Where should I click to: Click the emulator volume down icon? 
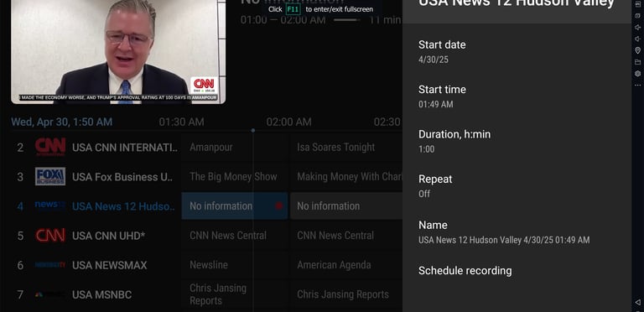[x=637, y=39]
